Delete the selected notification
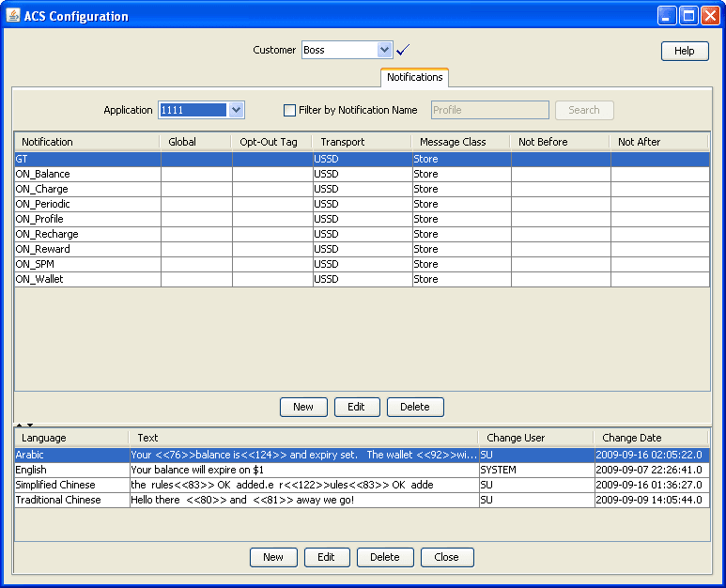 414,407
